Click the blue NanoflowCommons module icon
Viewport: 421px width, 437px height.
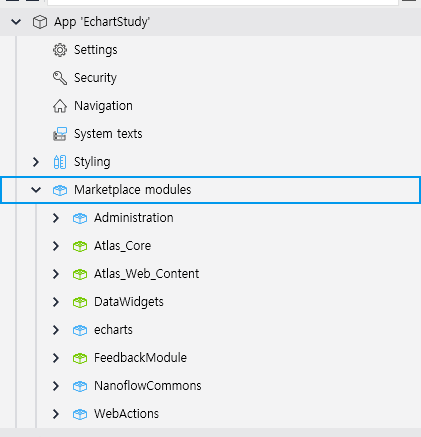[80, 386]
